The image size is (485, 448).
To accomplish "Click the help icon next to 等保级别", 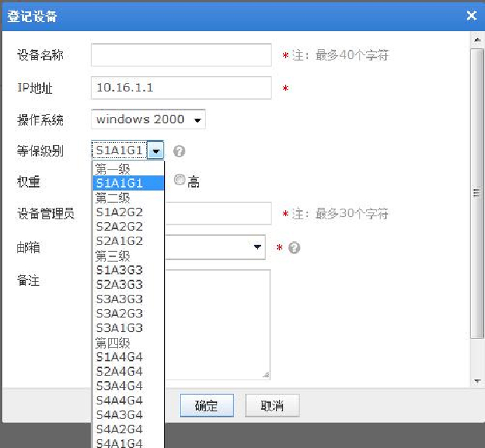I will (x=179, y=151).
